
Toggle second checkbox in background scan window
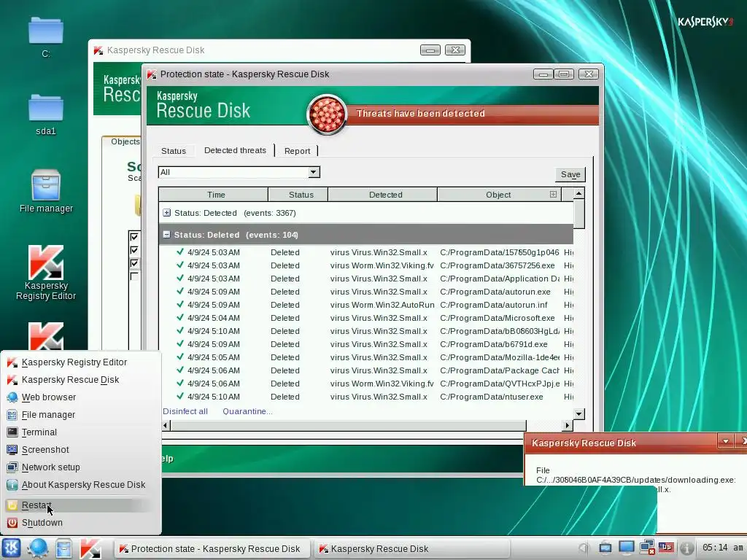click(x=134, y=250)
